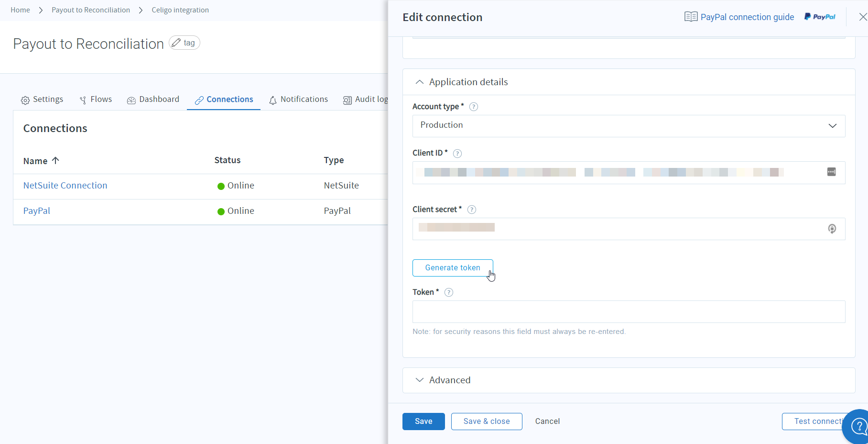Click the Celigo integration breadcrumb

point(180,10)
